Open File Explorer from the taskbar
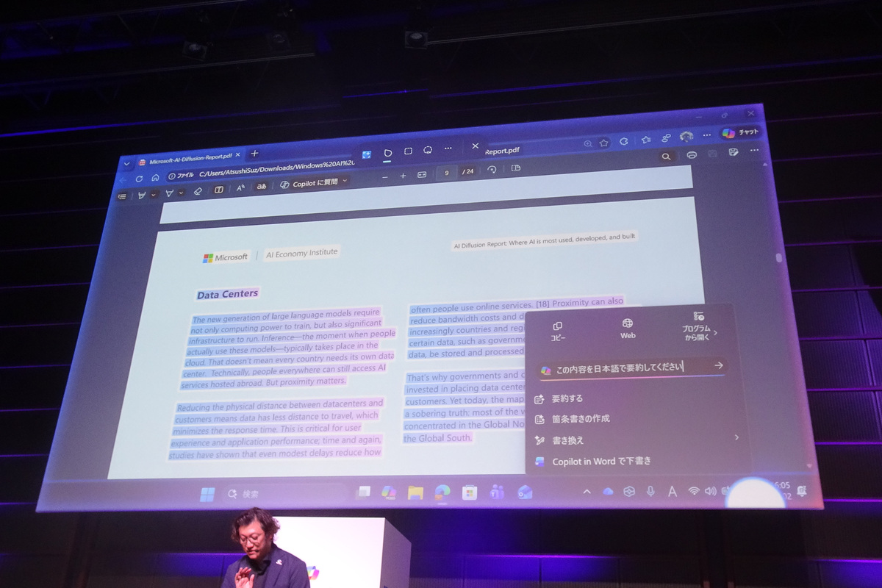The width and height of the screenshot is (882, 588). (x=415, y=492)
